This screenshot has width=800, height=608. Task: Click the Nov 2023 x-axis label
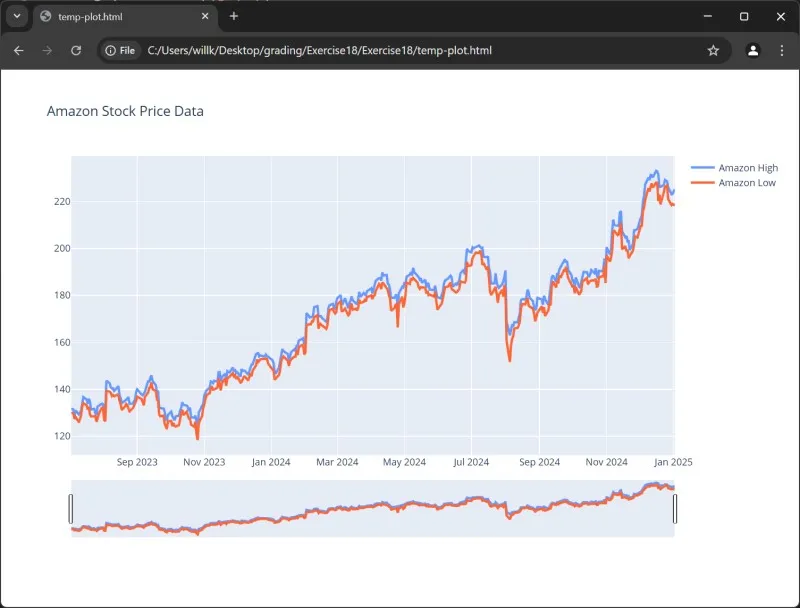tap(204, 462)
